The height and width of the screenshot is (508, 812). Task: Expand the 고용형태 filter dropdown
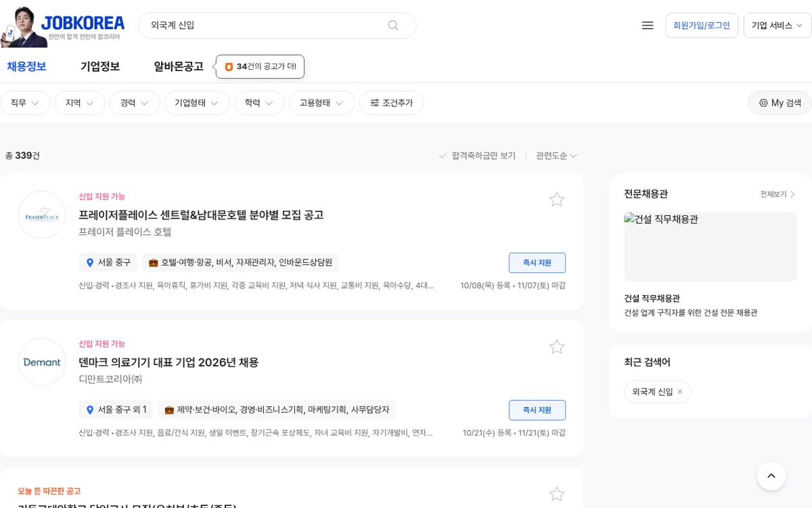tap(321, 103)
